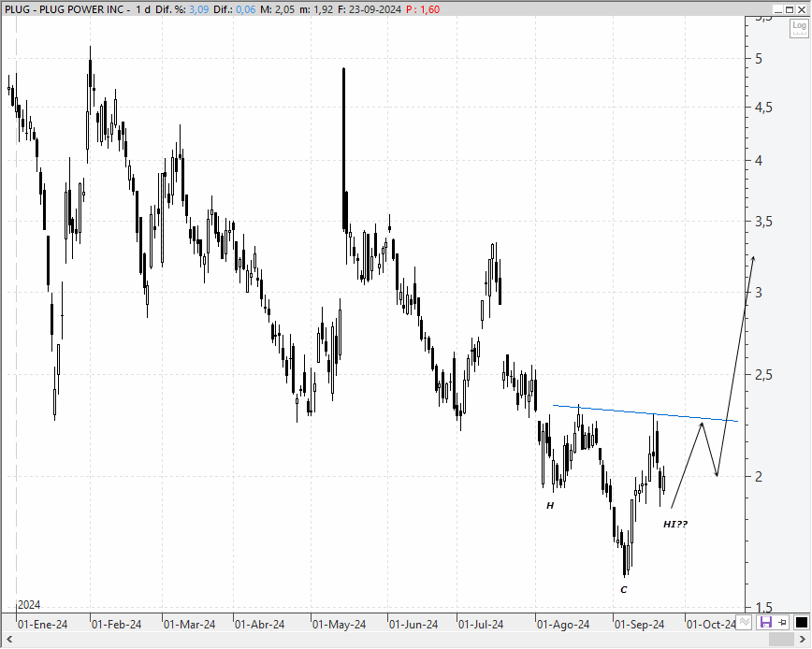Click the '1,5' price axis label
This screenshot has height=649, width=812.
point(763,607)
